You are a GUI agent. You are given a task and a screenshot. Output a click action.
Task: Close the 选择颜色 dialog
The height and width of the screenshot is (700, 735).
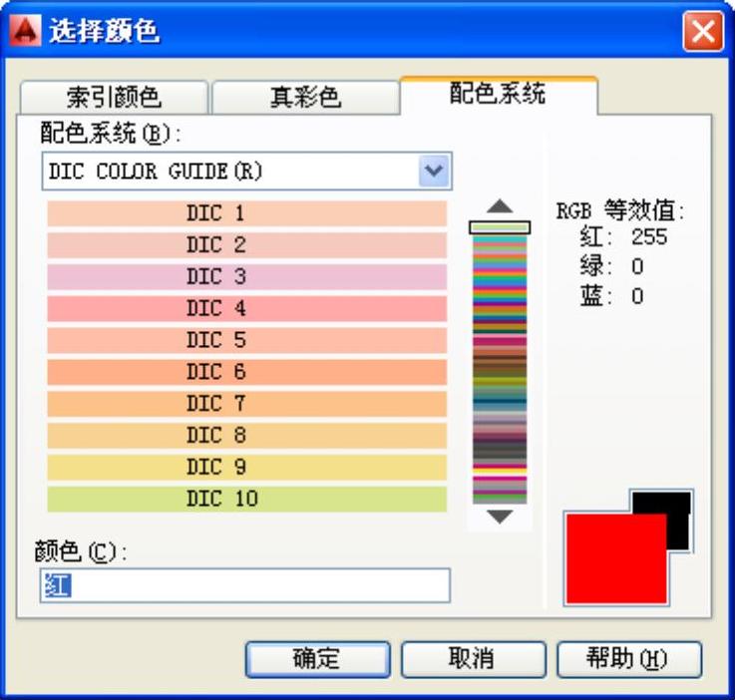[703, 31]
